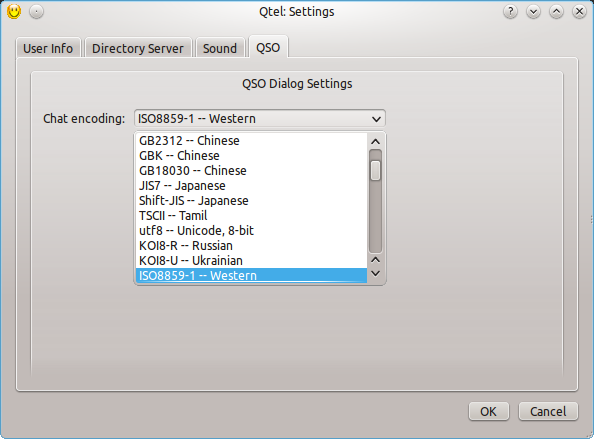Choose KOI8-U -- Ukrainian encoding

(251, 261)
